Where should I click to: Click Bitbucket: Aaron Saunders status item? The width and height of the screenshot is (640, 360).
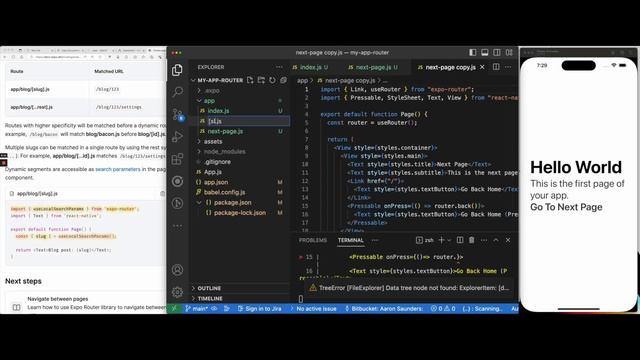point(384,309)
